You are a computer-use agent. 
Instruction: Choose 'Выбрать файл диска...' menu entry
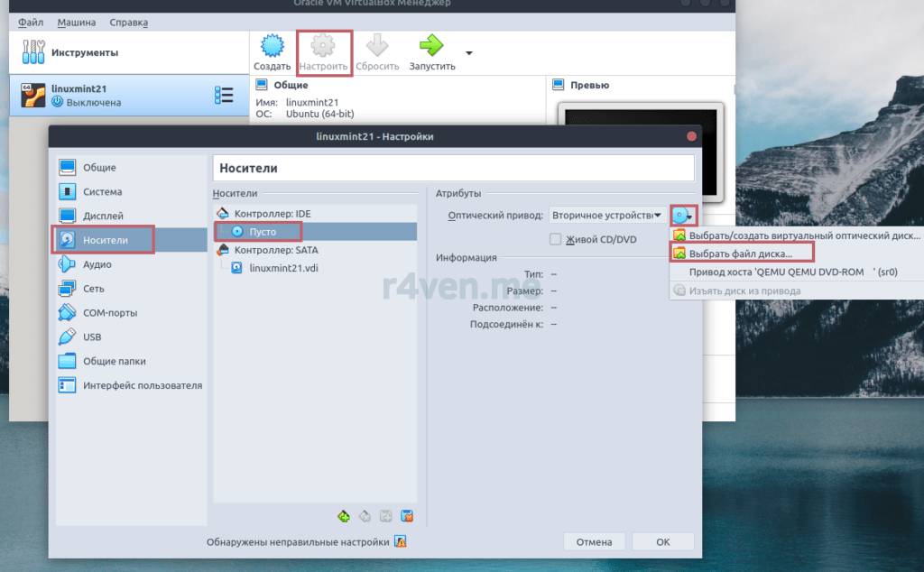coord(740,254)
